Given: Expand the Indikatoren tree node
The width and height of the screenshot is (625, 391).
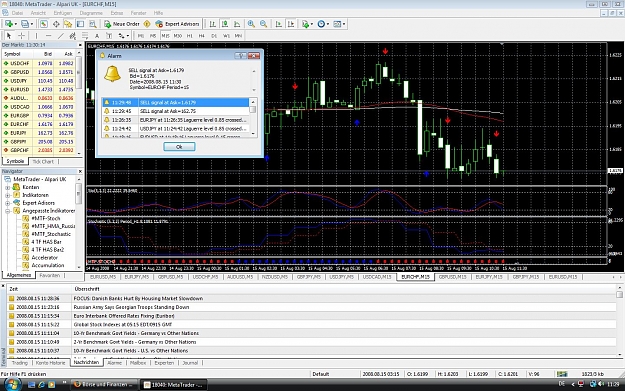Looking at the screenshot, I should pos(8,195).
